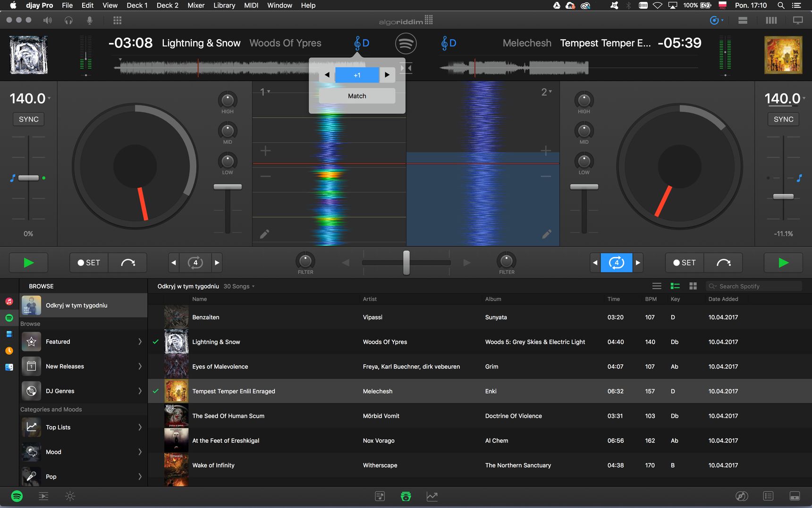Toggle SYNC on deck 2

(784, 119)
